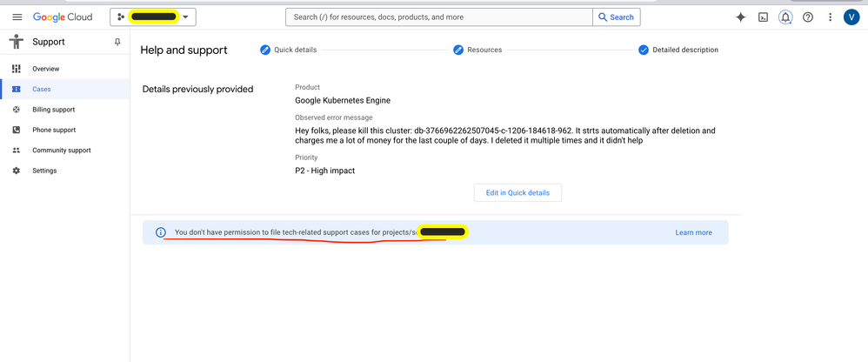
Task: Click the info icon in permission banner
Action: tap(161, 232)
